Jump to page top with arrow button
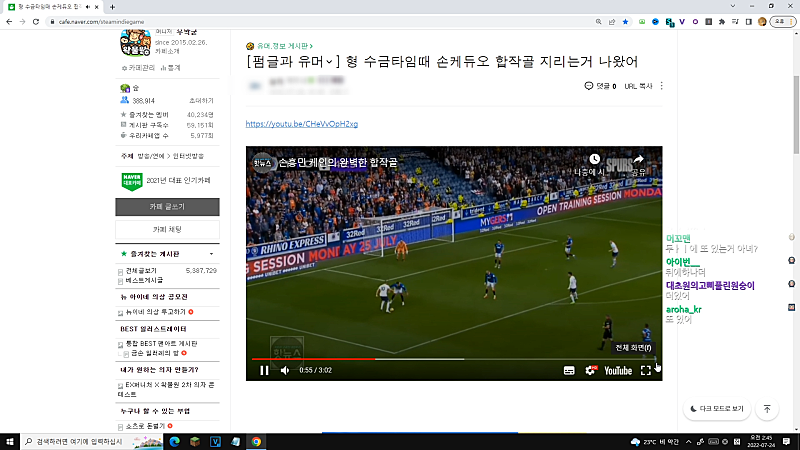This screenshot has width=800, height=450. click(x=767, y=409)
